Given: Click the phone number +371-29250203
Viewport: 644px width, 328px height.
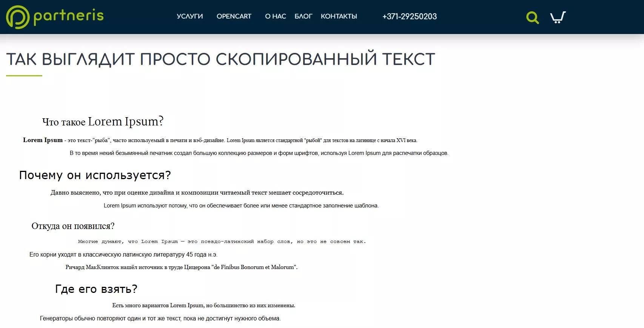Looking at the screenshot, I should coord(409,16).
